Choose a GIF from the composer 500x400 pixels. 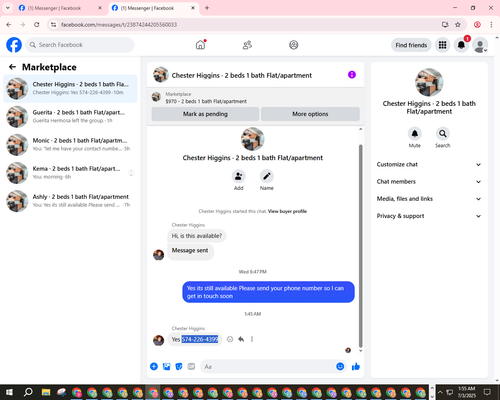[x=191, y=367]
